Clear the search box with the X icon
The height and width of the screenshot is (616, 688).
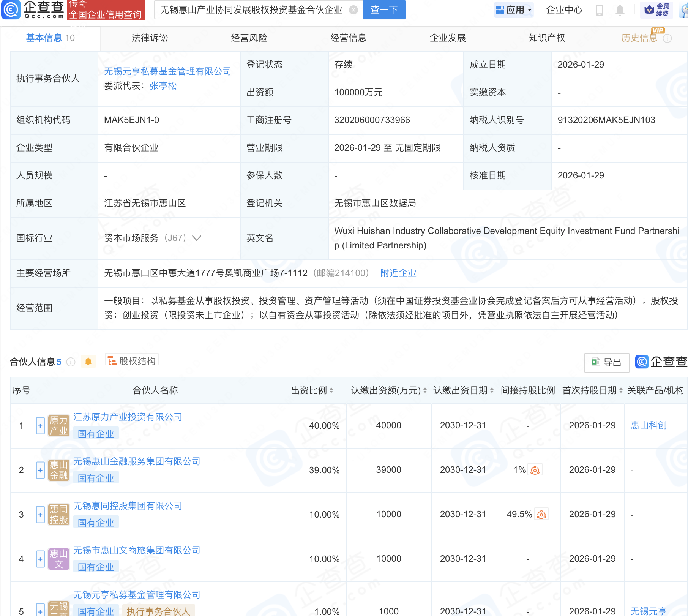pos(353,10)
